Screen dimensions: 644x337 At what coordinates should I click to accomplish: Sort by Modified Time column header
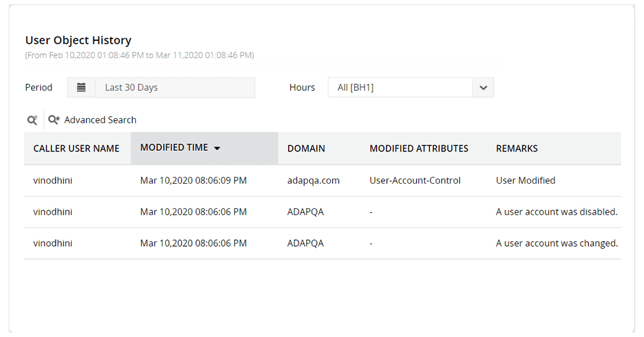(174, 148)
